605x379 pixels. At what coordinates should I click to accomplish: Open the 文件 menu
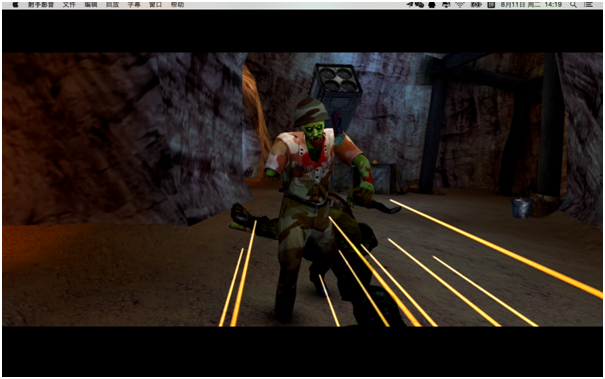69,5
